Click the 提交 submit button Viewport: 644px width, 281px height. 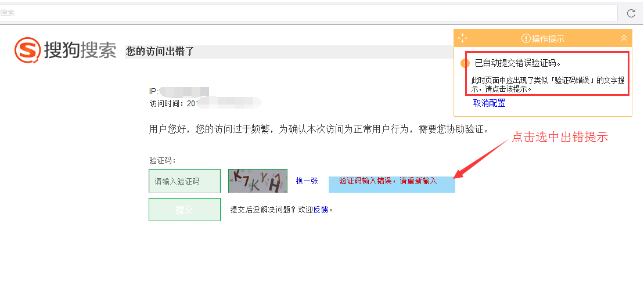(x=185, y=210)
